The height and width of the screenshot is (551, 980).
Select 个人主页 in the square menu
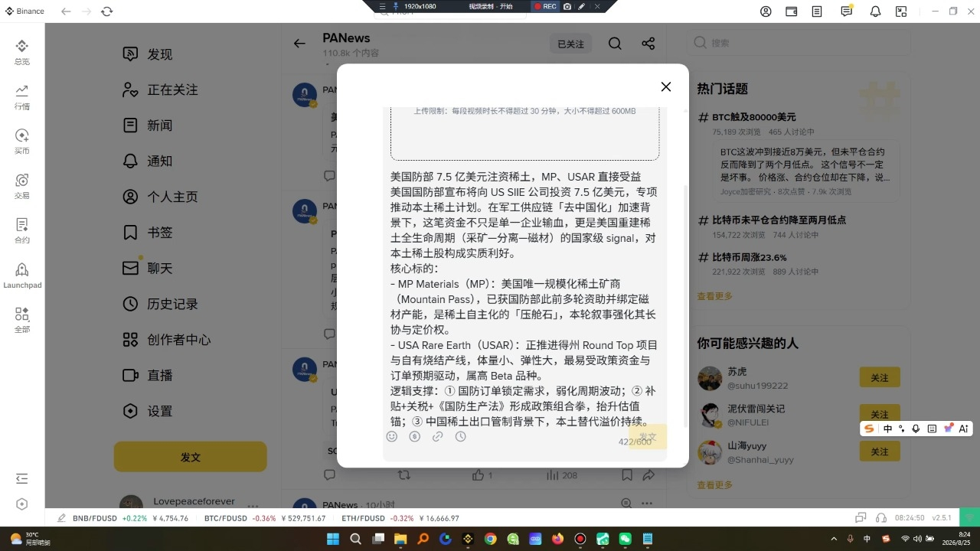[159, 197]
